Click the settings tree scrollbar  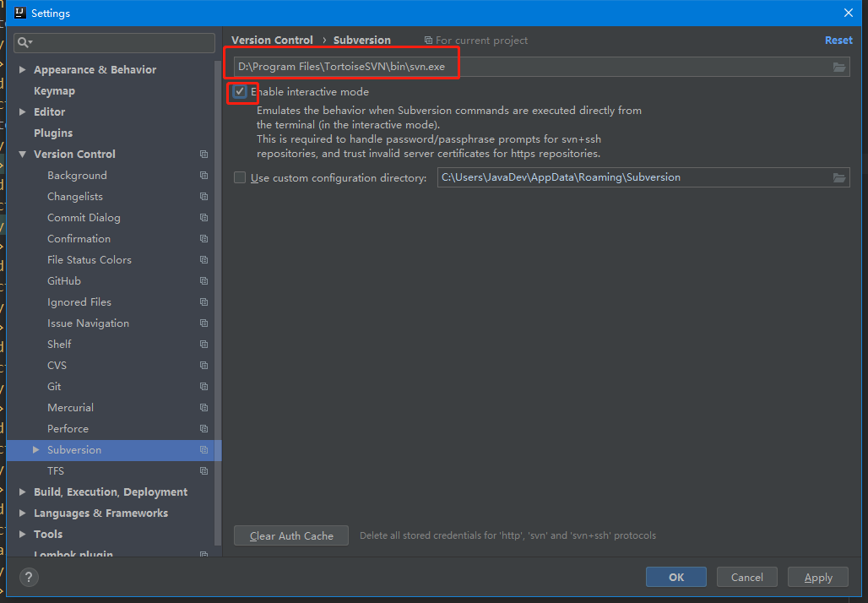(x=218, y=301)
